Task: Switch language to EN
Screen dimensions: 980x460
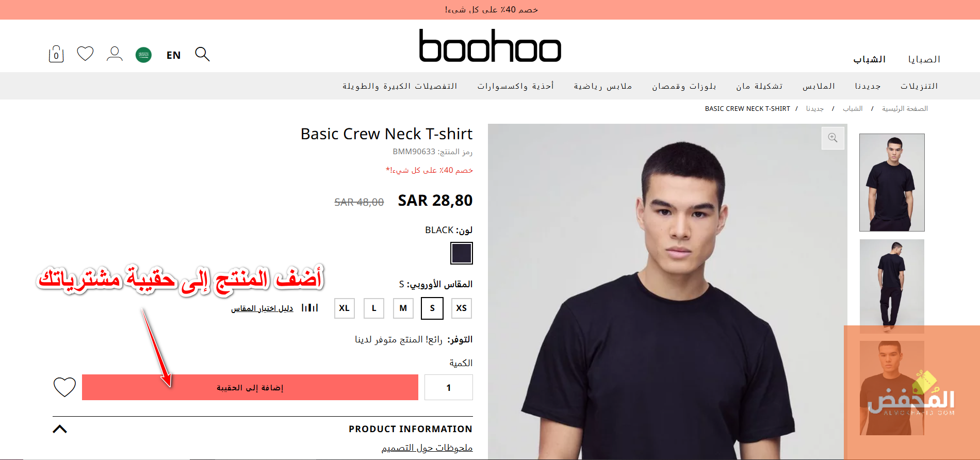Action: click(174, 55)
